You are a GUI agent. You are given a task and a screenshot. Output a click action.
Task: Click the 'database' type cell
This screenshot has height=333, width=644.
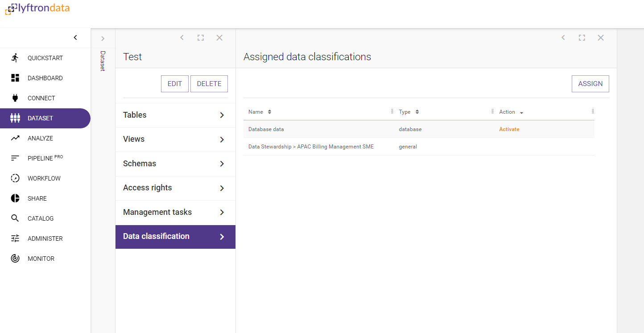click(x=410, y=129)
